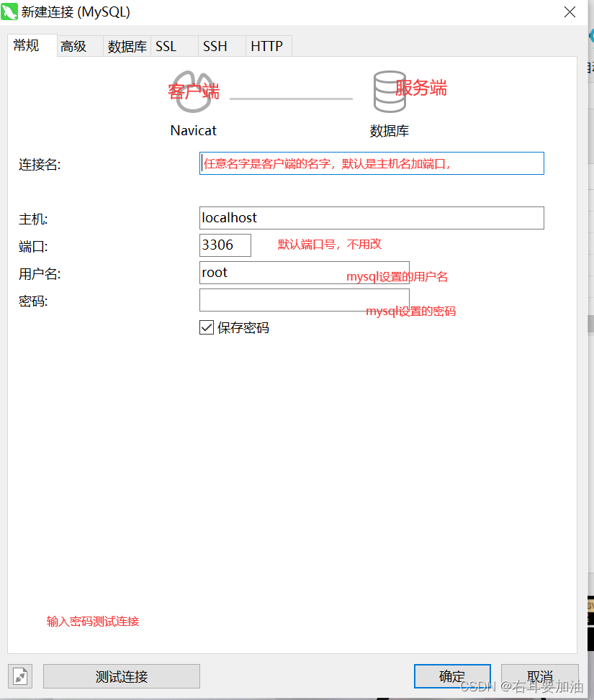This screenshot has height=700, width=594.
Task: Confirm with the 确定 button
Action: (452, 676)
